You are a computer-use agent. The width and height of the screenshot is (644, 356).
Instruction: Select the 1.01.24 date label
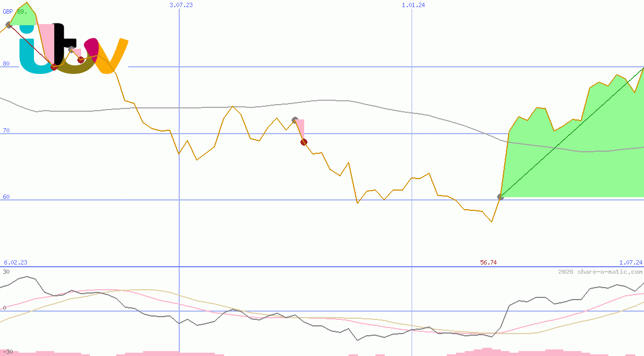(413, 5)
